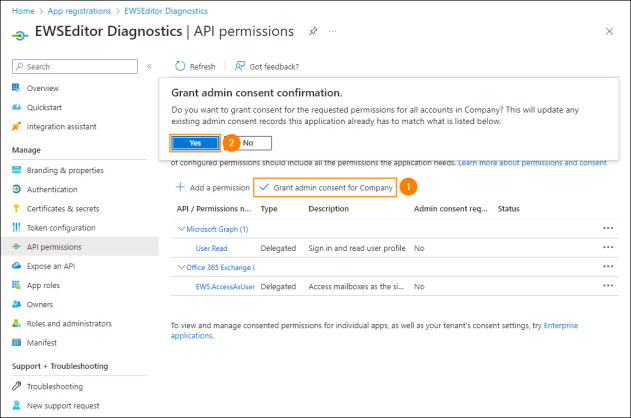Click in the sidebar Search field
This screenshot has height=418, width=631.
[75, 66]
